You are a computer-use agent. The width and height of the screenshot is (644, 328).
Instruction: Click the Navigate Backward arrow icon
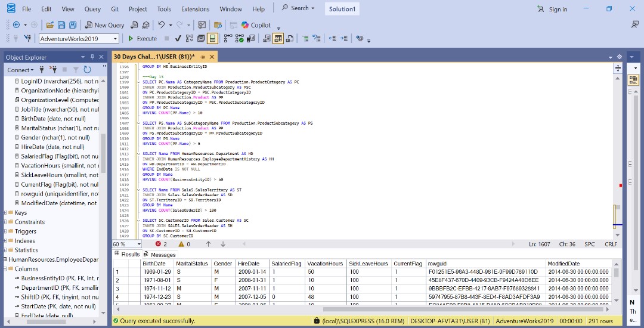[x=17, y=25]
